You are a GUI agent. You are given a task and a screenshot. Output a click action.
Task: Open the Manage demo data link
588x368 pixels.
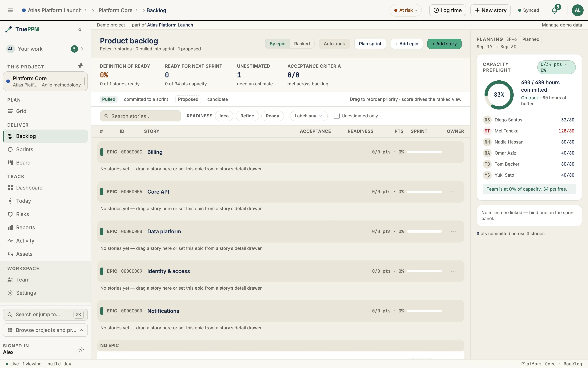[562, 25]
